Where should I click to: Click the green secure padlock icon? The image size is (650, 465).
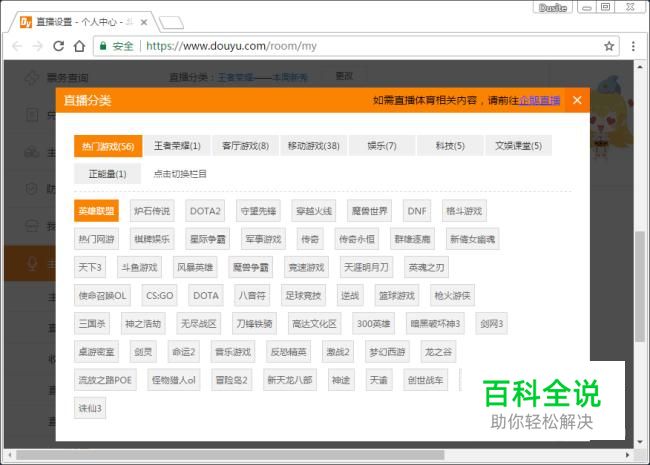(103, 46)
